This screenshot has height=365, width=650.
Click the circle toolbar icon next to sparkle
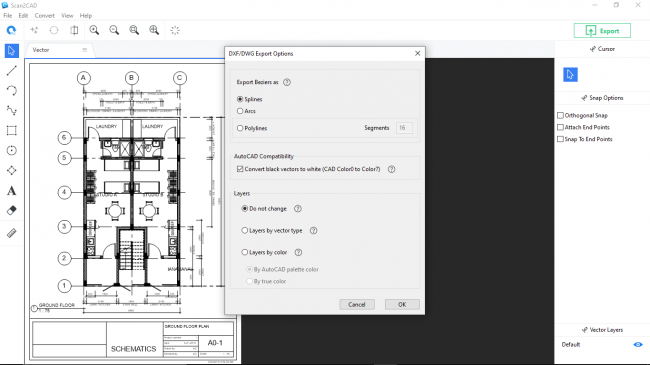click(x=54, y=30)
